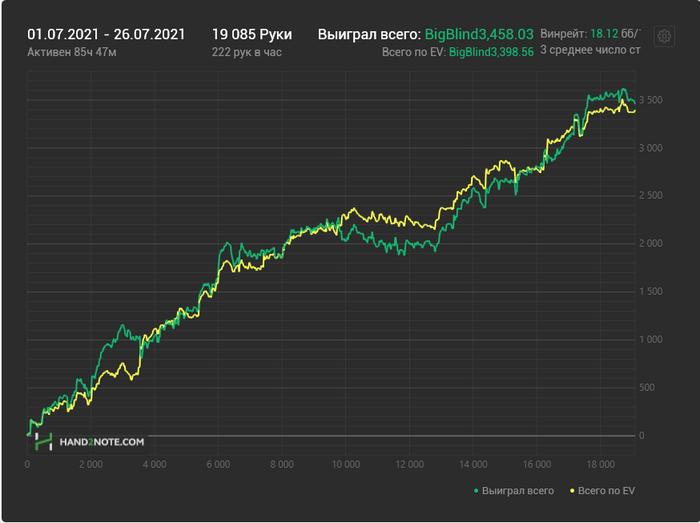This screenshot has height=523, width=700.
Task: Click the 12 000 x-axis label
Action: click(x=410, y=465)
